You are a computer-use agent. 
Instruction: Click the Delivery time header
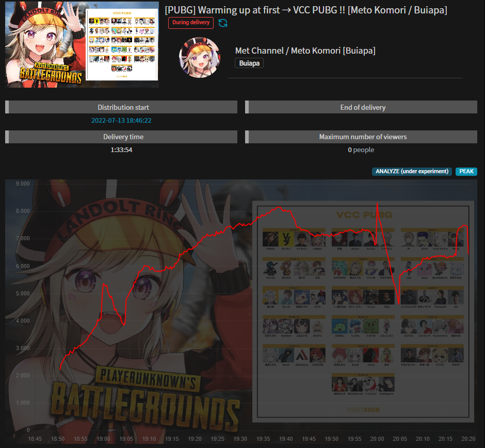click(x=121, y=137)
